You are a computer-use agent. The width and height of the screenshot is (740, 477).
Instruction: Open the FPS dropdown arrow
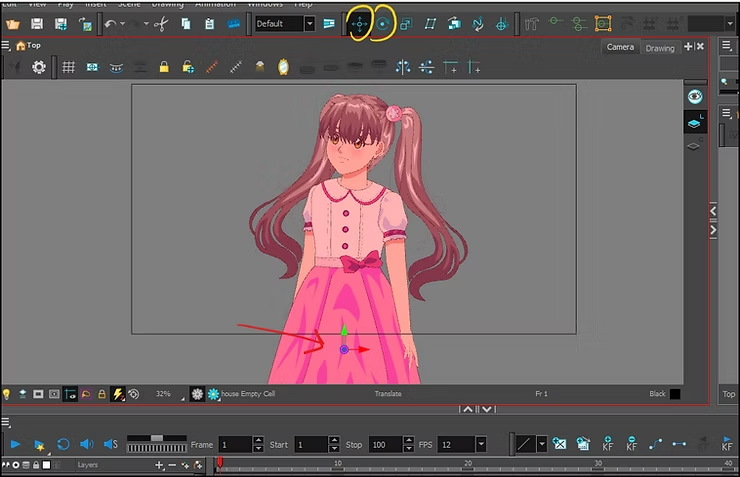point(481,444)
